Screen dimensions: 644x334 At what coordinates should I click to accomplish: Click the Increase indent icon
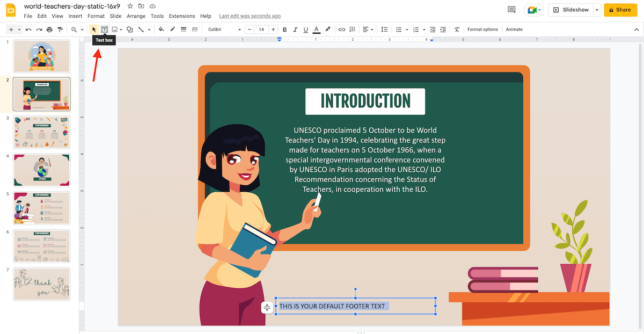[x=443, y=30]
